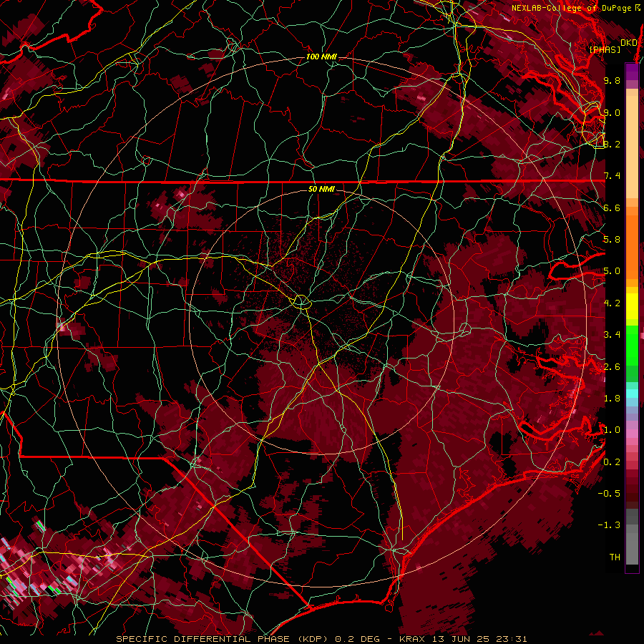This screenshot has height=644, width=644.
Task: Select the 9.0 scale label
Action: coord(612,112)
